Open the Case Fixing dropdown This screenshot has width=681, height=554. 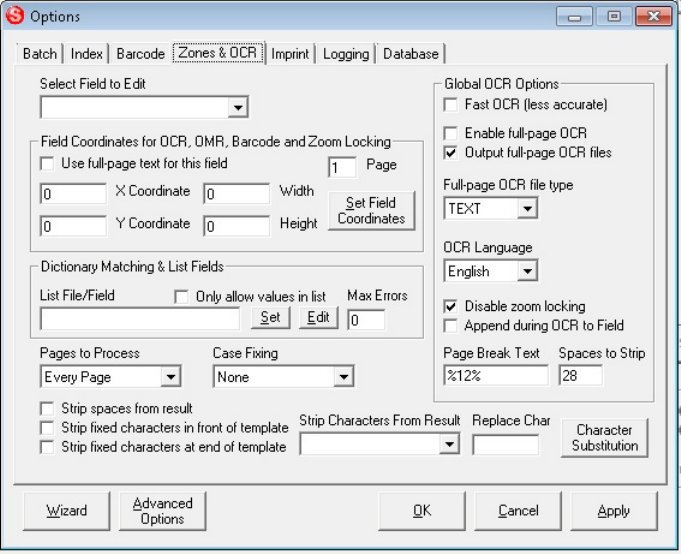click(x=284, y=376)
